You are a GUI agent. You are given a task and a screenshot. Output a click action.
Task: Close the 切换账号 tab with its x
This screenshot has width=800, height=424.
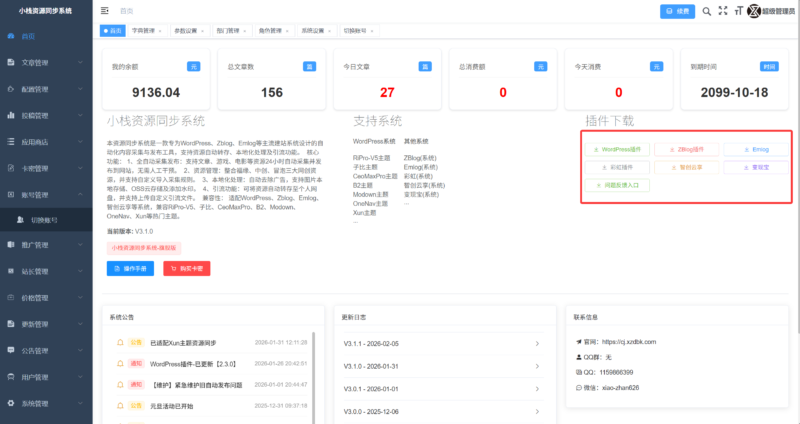(x=372, y=31)
